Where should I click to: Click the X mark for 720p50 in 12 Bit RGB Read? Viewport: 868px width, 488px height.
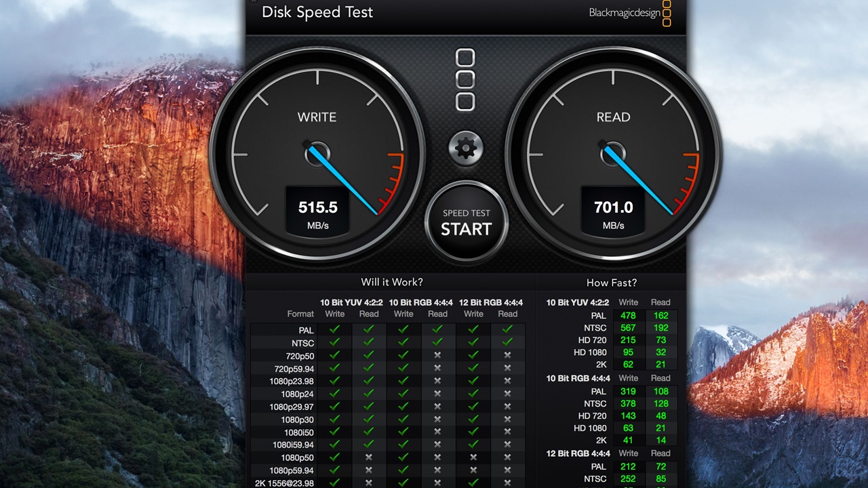coord(507,354)
